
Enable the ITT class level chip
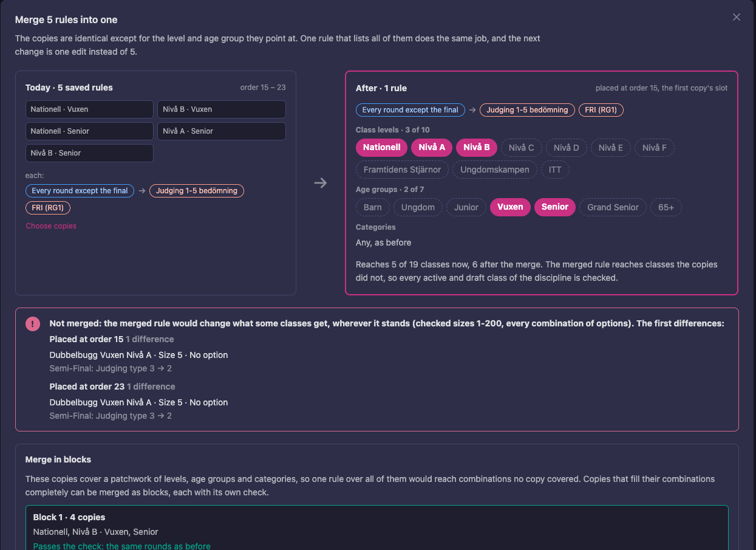(555, 170)
